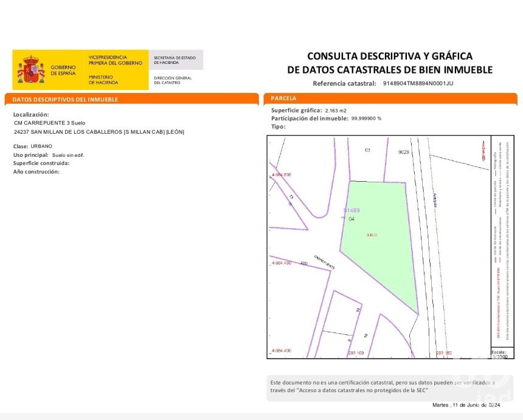Click 'VICEPRESIDENCIA PRIMERA DEL GOBIERNO' text
This screenshot has width=523, height=420.
coord(116,60)
